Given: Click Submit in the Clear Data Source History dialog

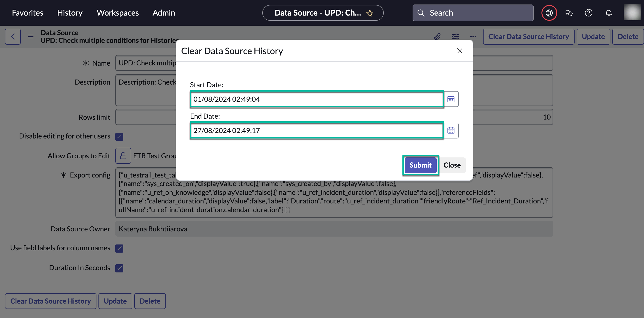Looking at the screenshot, I should pyautogui.click(x=420, y=165).
